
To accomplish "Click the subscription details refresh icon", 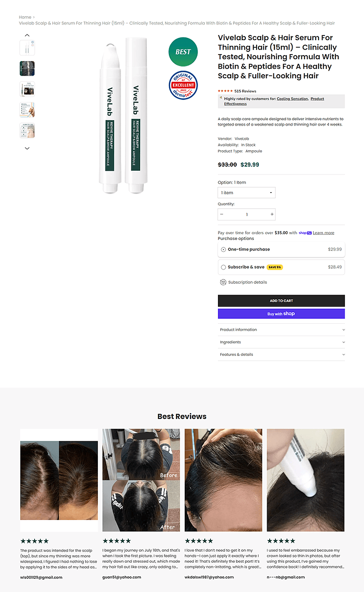I will click(223, 282).
